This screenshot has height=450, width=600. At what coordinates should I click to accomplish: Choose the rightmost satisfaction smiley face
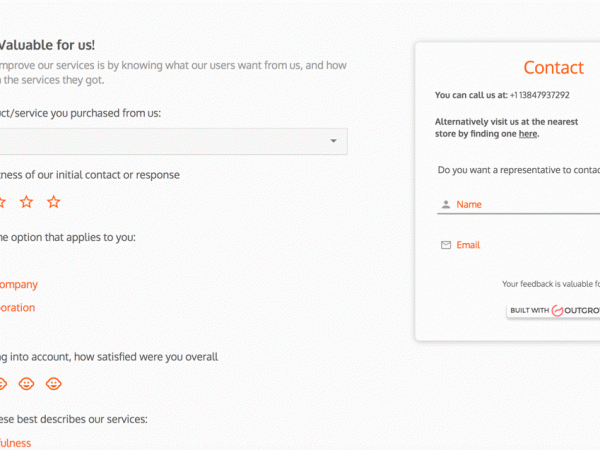point(54,383)
